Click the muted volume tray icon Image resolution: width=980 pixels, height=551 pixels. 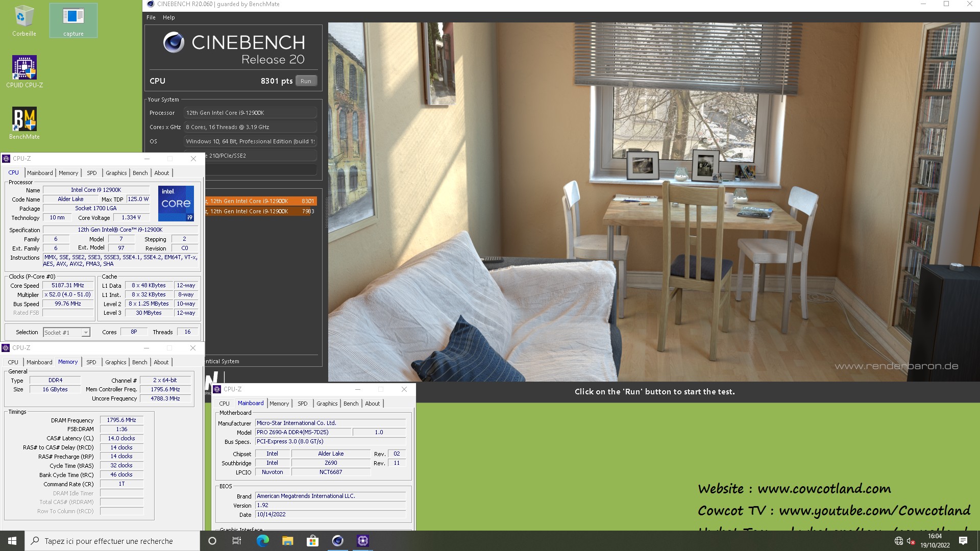point(911,541)
